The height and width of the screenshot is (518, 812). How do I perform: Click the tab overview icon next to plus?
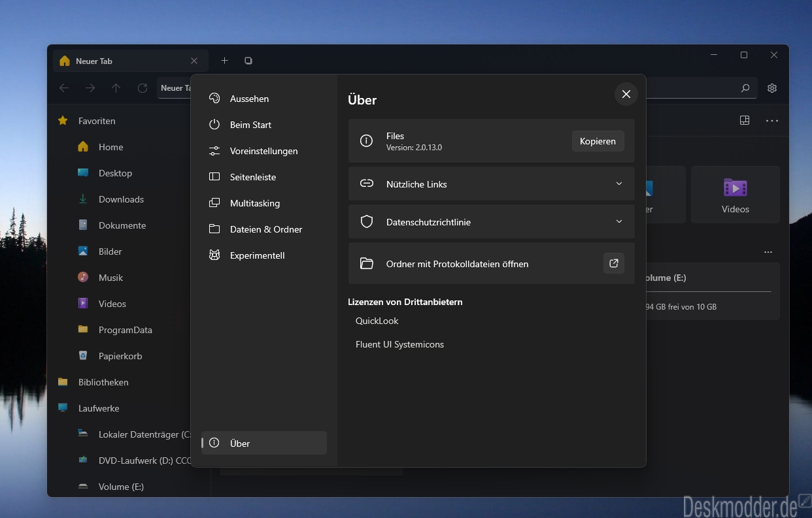(x=248, y=61)
